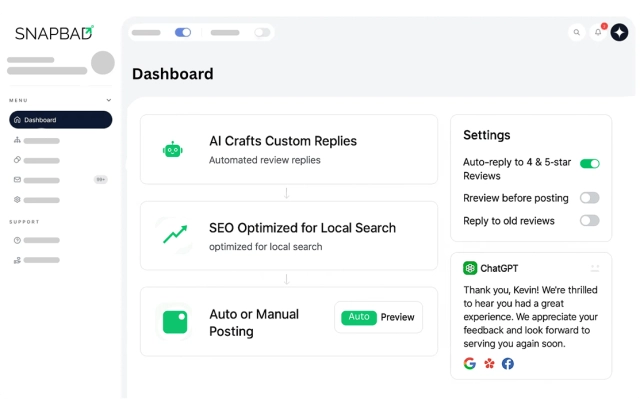Open the notifications bell icon

(x=598, y=32)
